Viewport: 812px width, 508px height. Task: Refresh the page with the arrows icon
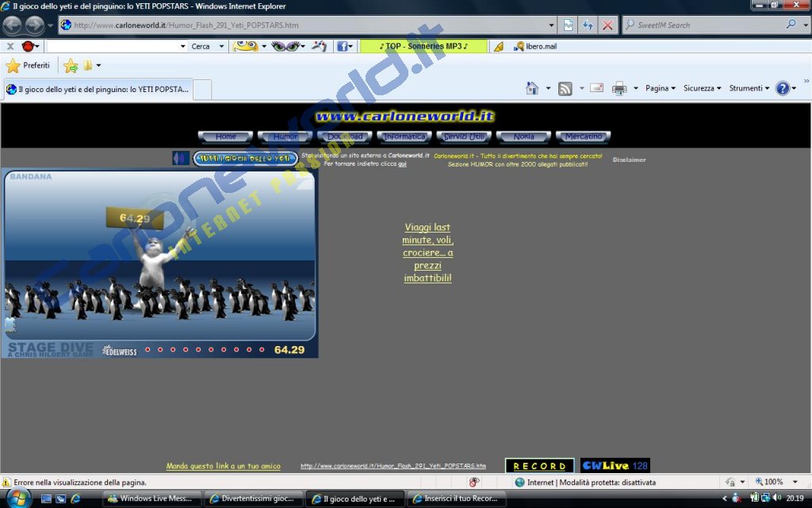click(x=588, y=25)
